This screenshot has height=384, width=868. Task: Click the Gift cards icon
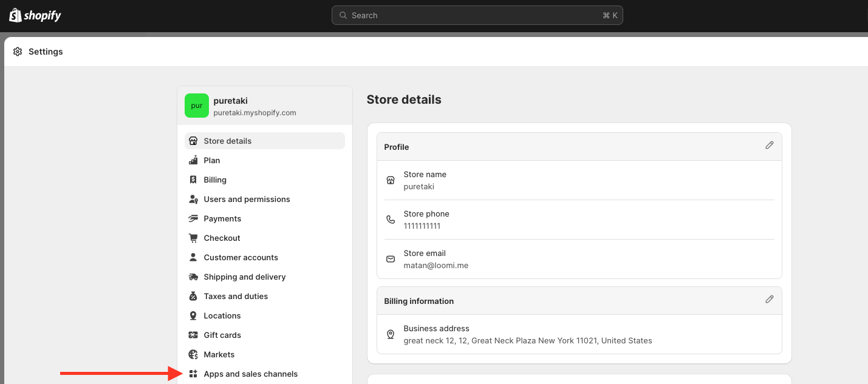[193, 335]
